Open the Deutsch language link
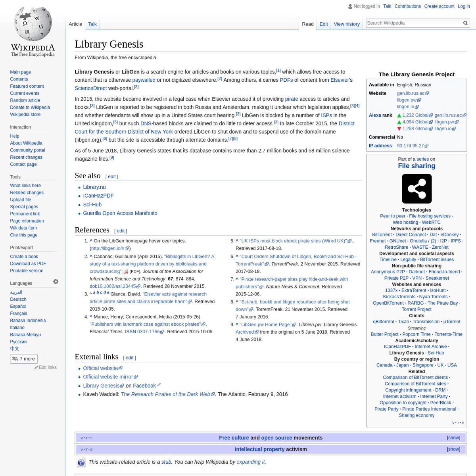476x476 pixels. [x=18, y=299]
